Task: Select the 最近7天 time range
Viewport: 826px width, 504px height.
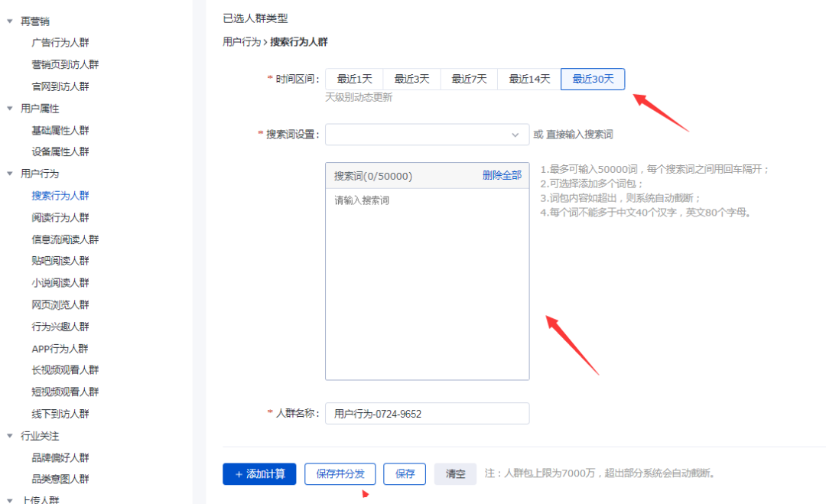Action: point(469,79)
